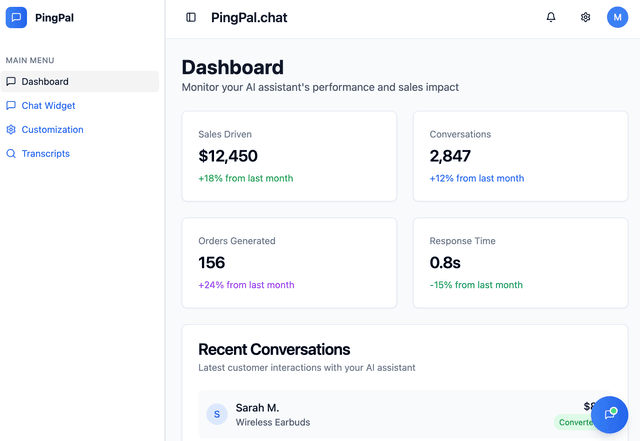Click the Customization gear icon in the sidebar
640x441 pixels.
(x=11, y=129)
